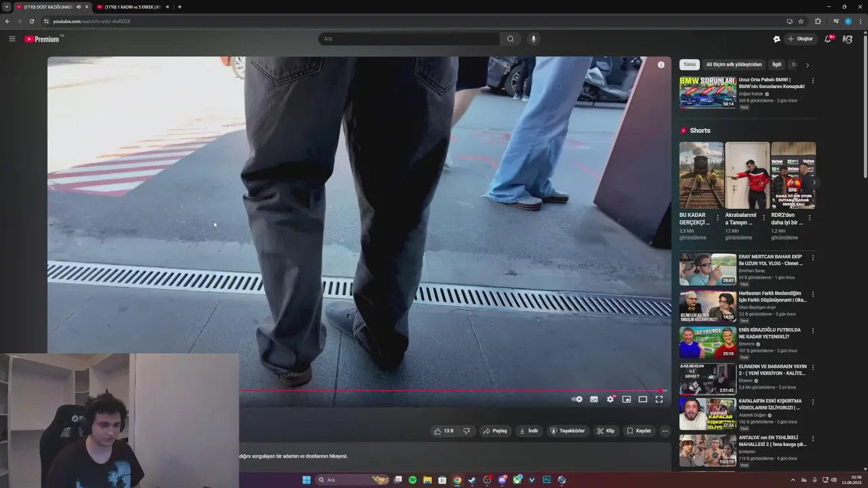Open BU KADAR GERÇEKÇİ Shorts thumbnail

pyautogui.click(x=701, y=176)
